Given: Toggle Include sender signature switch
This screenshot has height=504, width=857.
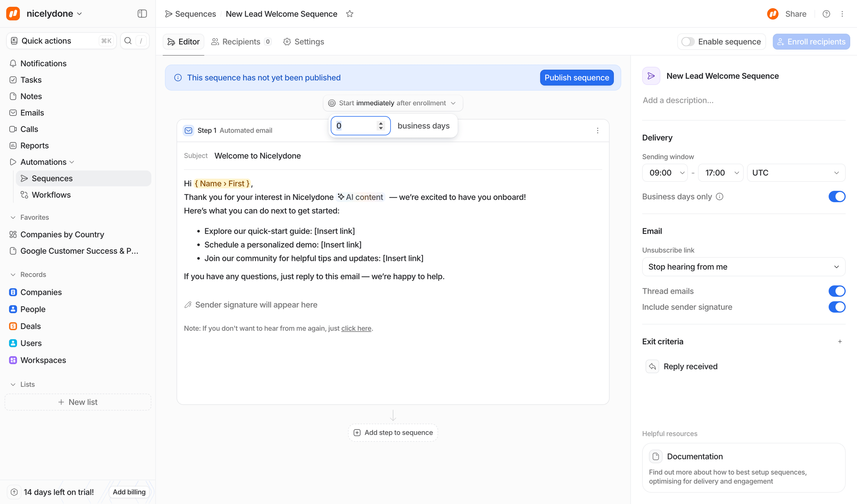Looking at the screenshot, I should (x=837, y=307).
